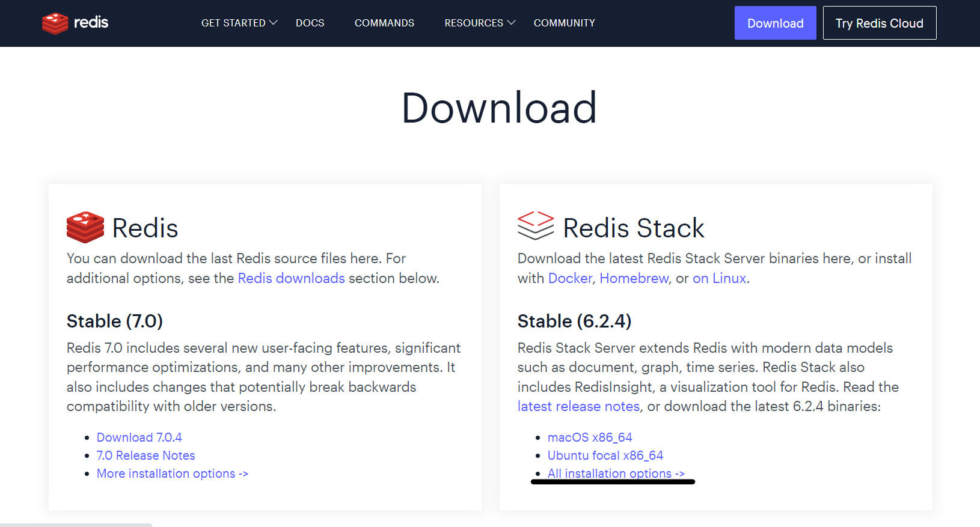Click the Try Redis Cloud button
The image size is (980, 527).
point(880,23)
